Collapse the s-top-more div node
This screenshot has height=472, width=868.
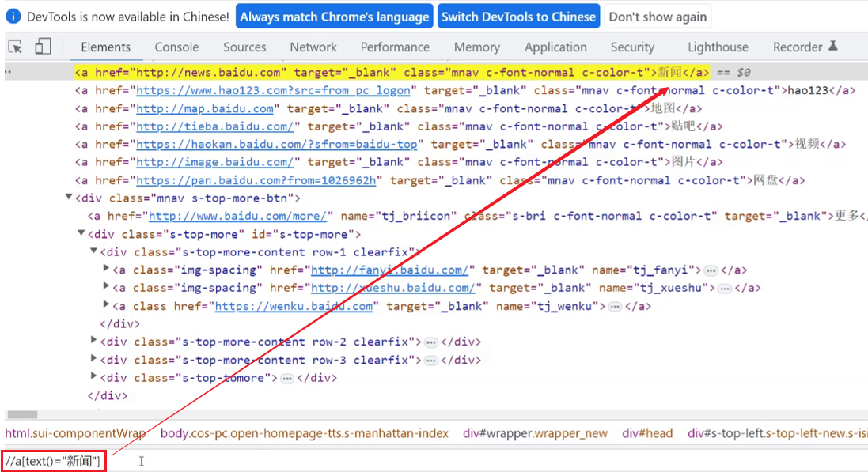(81, 232)
